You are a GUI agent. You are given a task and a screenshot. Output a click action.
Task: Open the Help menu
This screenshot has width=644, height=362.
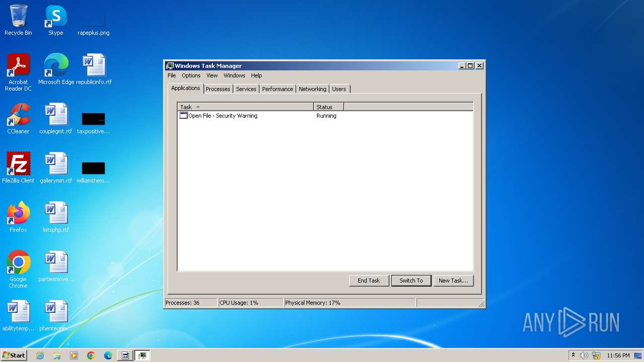pos(257,75)
